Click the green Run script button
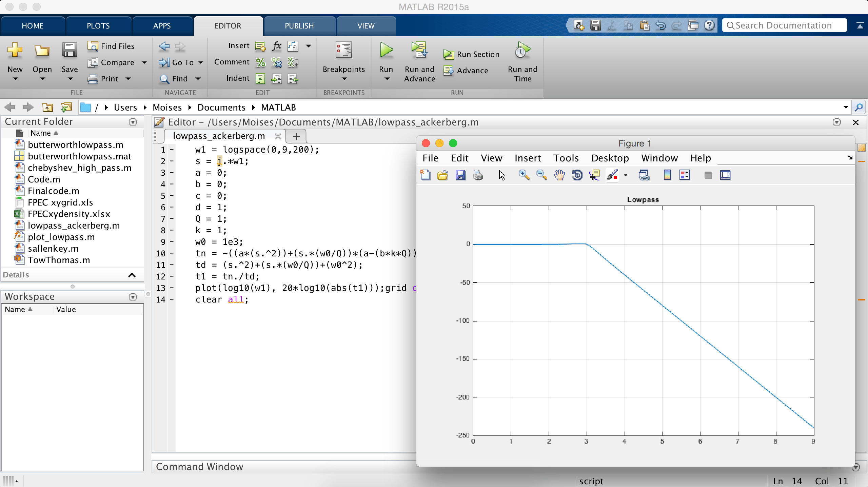Image resolution: width=868 pixels, height=487 pixels. [x=386, y=51]
